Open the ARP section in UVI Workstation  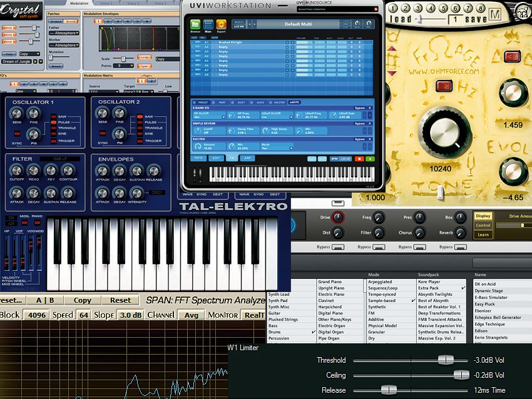(247, 159)
